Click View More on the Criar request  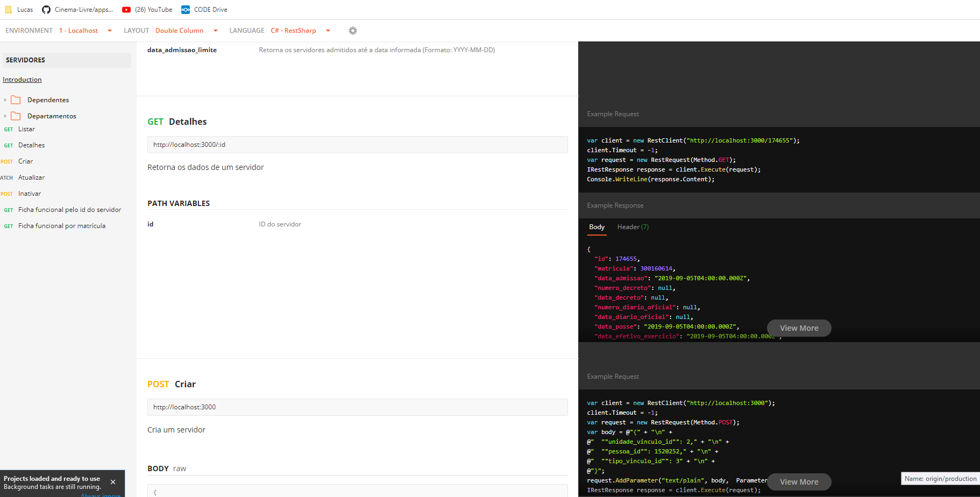pos(799,482)
